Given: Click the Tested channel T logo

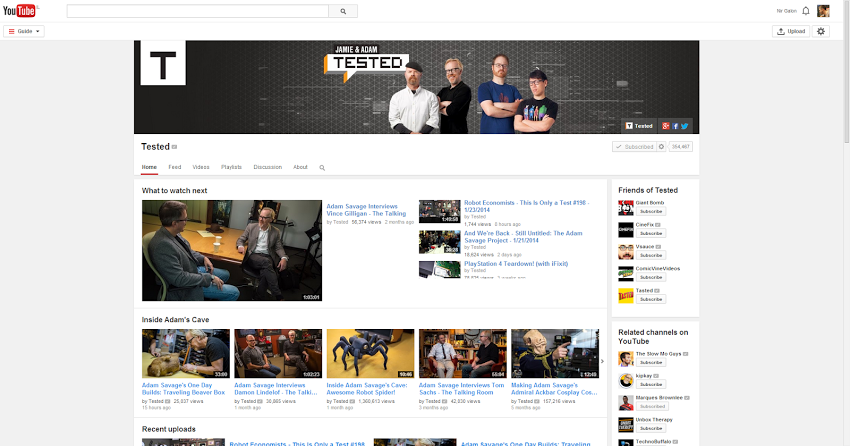Looking at the screenshot, I should (163, 63).
